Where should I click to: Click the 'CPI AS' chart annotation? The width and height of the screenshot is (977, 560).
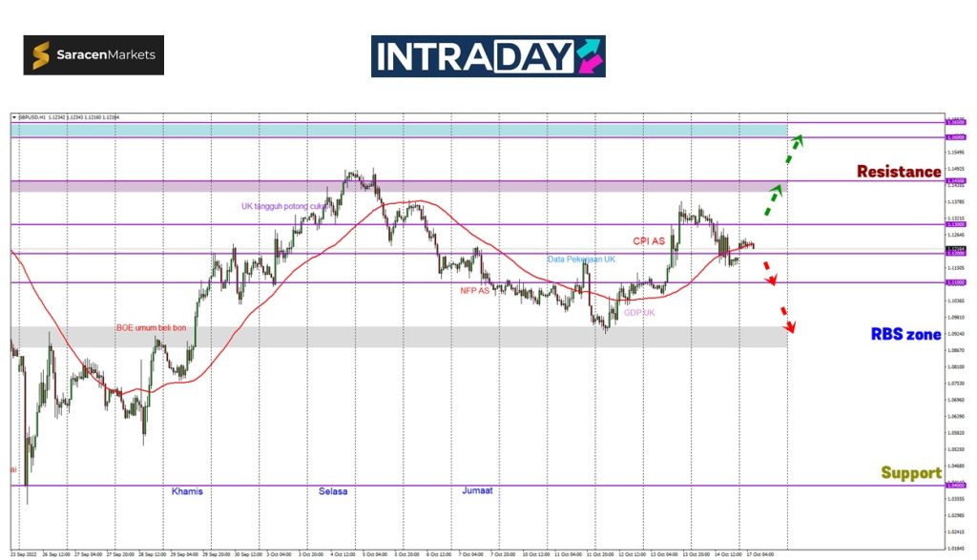[x=649, y=241]
